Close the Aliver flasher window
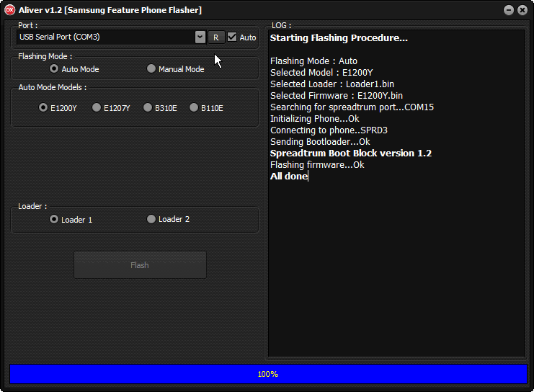534x392 pixels. tap(522, 10)
